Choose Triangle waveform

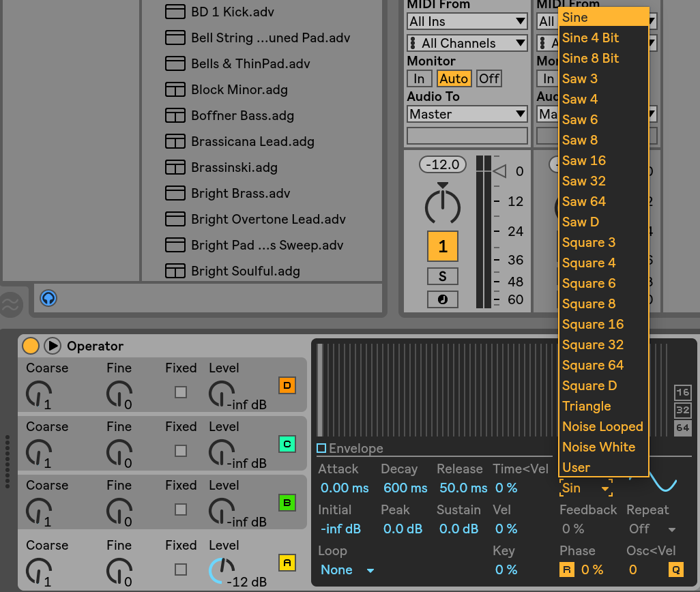click(604, 406)
